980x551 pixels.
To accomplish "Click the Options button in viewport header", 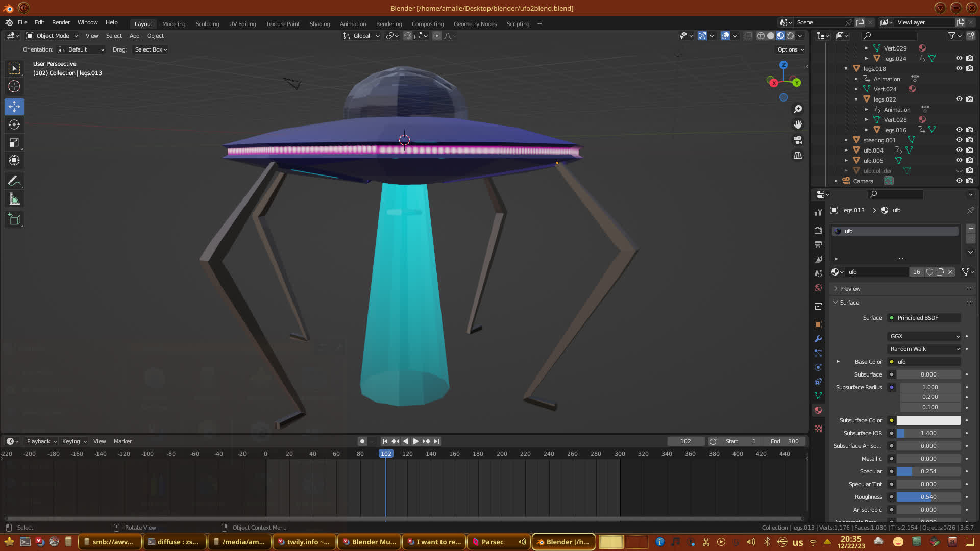I will click(790, 49).
